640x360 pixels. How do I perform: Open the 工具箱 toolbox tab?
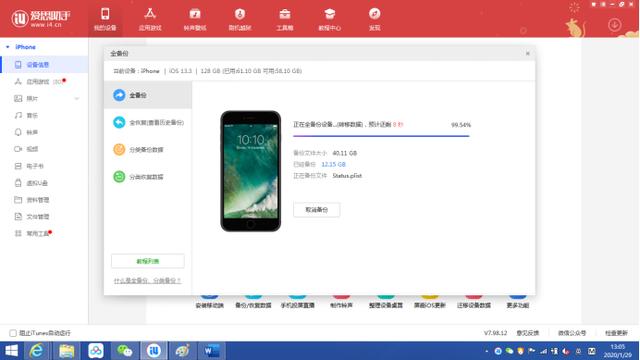284,19
